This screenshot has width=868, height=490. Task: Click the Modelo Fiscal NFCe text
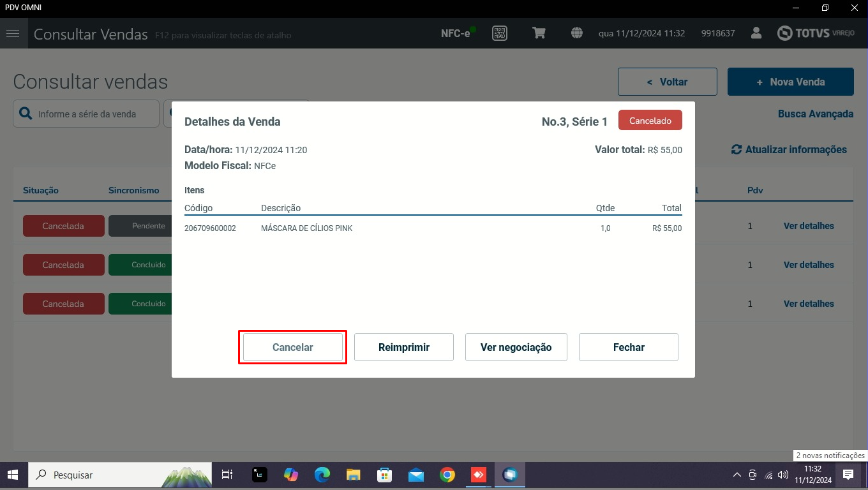coord(230,166)
